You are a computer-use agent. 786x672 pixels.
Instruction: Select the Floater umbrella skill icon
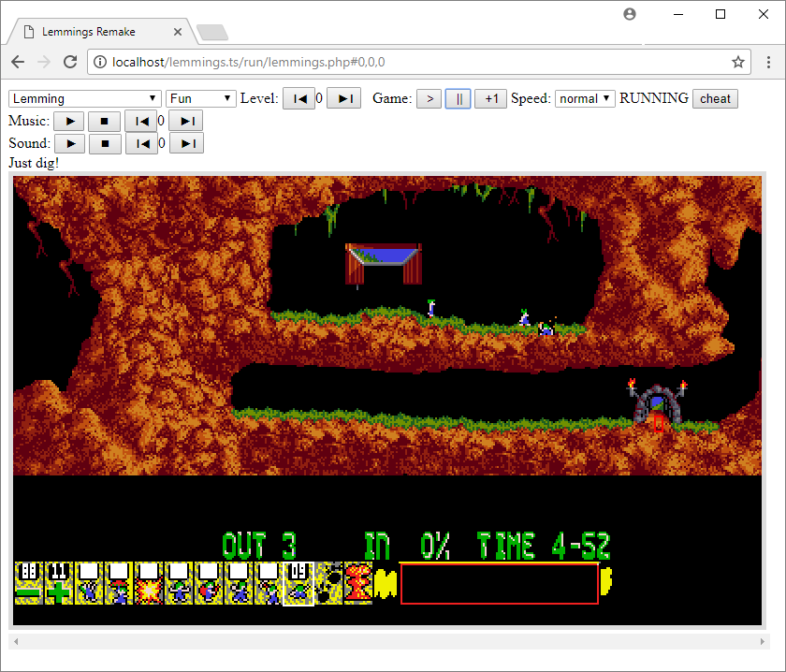click(x=119, y=583)
